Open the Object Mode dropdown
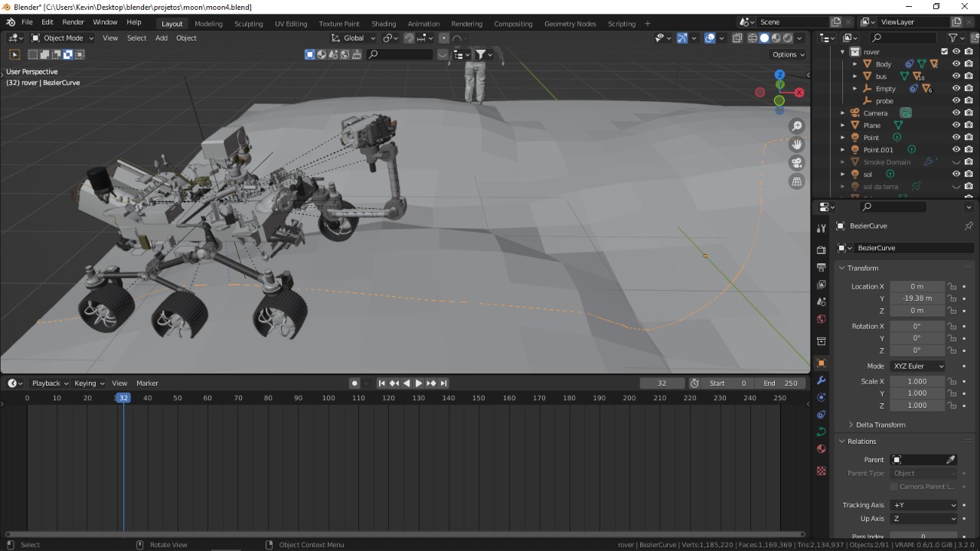The image size is (980, 551). (63, 38)
